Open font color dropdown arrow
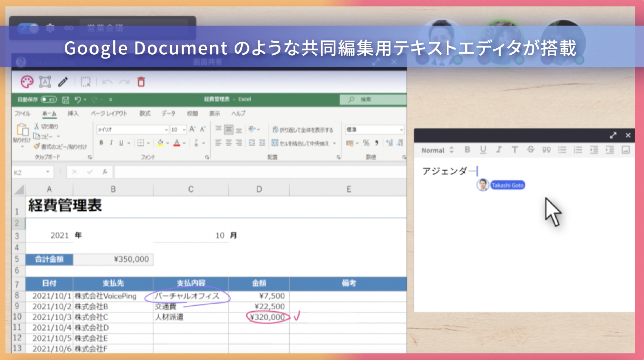Image resolution: width=644 pixels, height=360 pixels. pyautogui.click(x=184, y=143)
